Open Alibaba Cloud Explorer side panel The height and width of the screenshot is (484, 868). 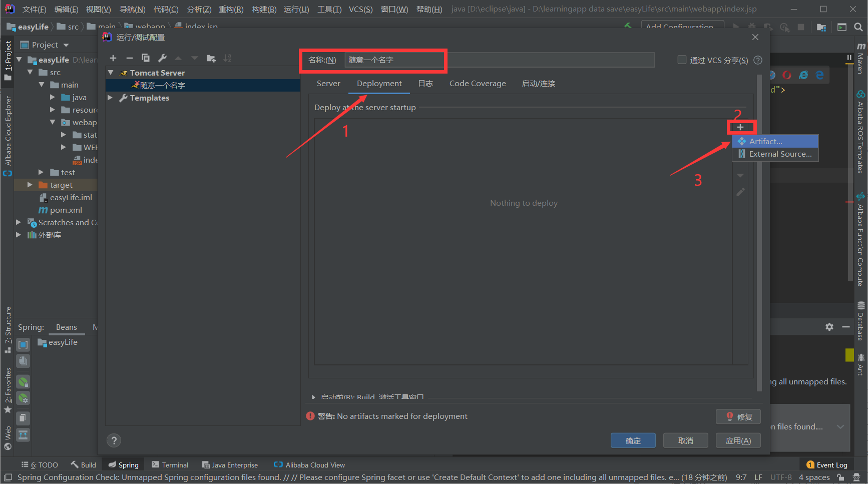click(8, 136)
